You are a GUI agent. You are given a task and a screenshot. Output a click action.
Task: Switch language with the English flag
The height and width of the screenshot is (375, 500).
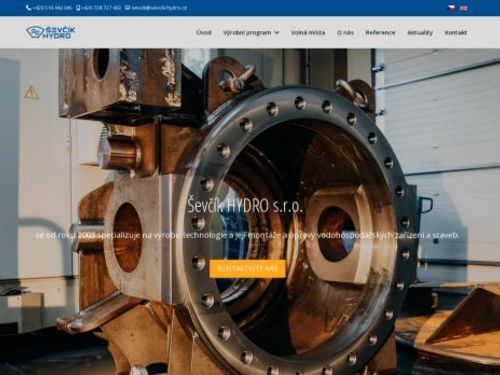(463, 8)
